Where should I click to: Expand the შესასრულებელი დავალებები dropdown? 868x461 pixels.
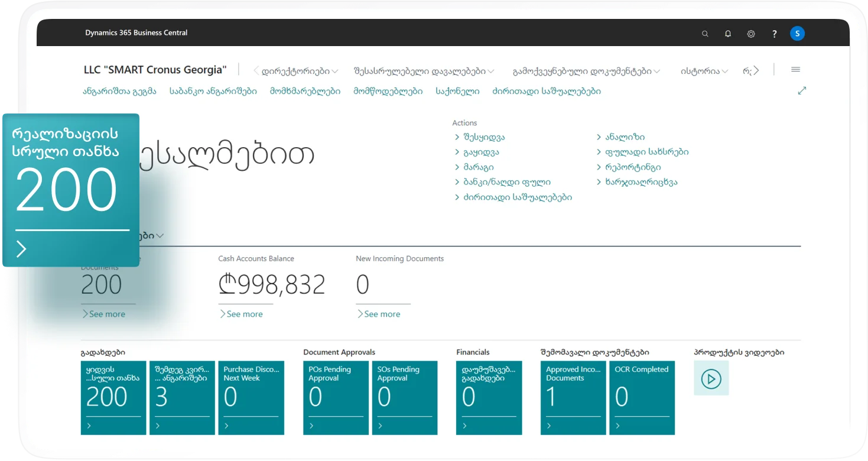point(424,71)
